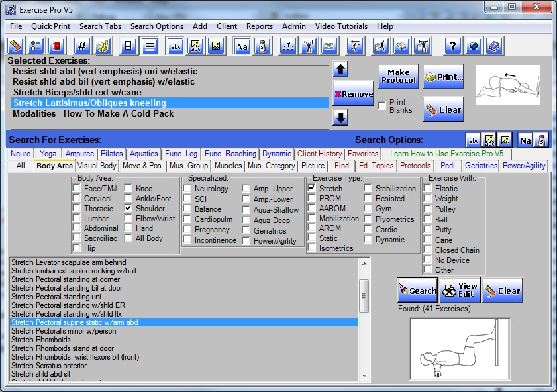Tick the Balance specialized checkbox
This screenshot has width=557, height=392.
[187, 209]
